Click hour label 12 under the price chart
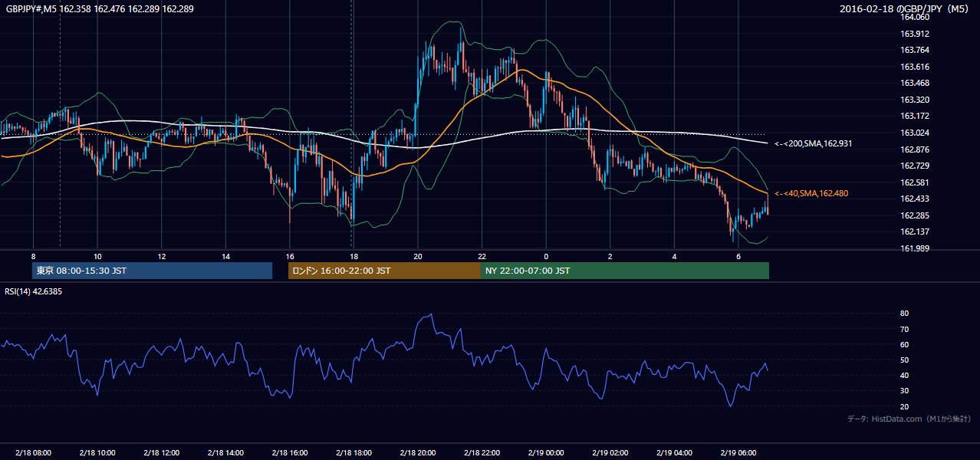The image size is (980, 460). pyautogui.click(x=162, y=256)
